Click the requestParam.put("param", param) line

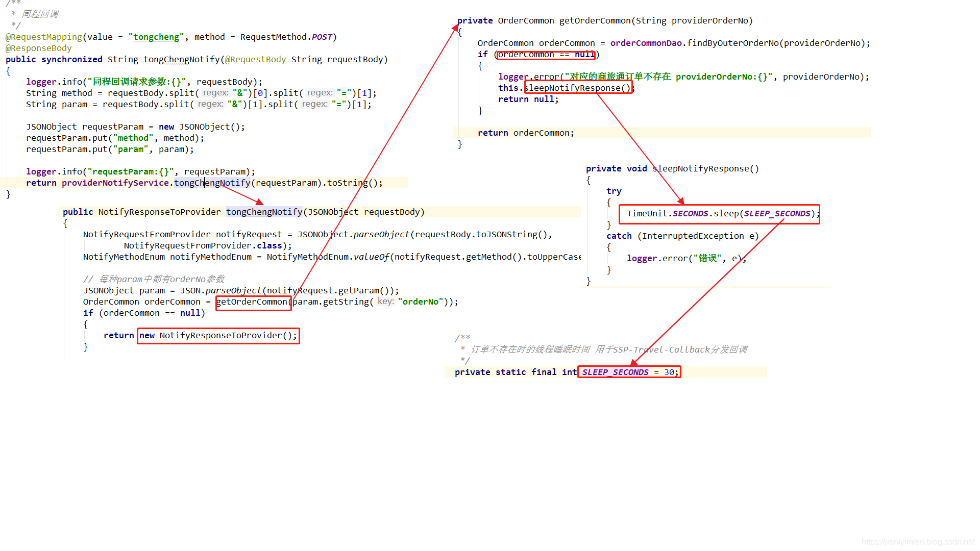[110, 149]
